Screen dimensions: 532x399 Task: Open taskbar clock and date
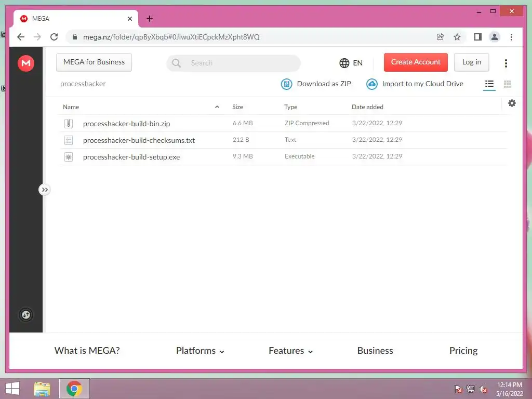tap(510, 389)
